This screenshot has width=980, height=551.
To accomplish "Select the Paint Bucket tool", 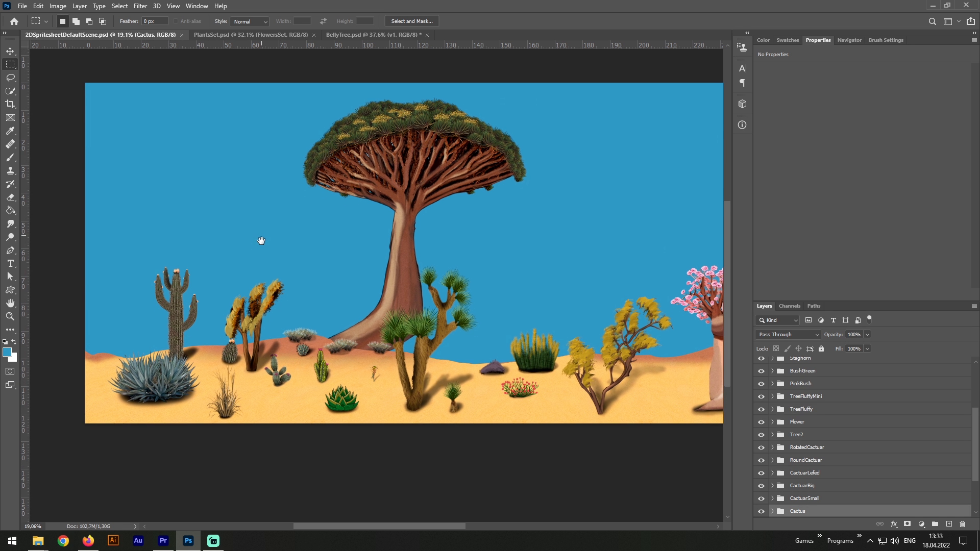I will pyautogui.click(x=10, y=210).
